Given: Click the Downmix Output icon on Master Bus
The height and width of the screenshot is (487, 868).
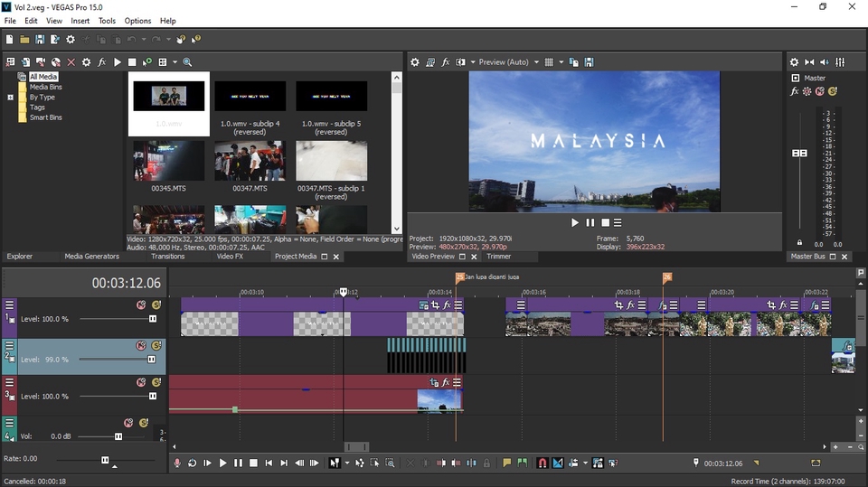Looking at the screenshot, I should (x=809, y=62).
